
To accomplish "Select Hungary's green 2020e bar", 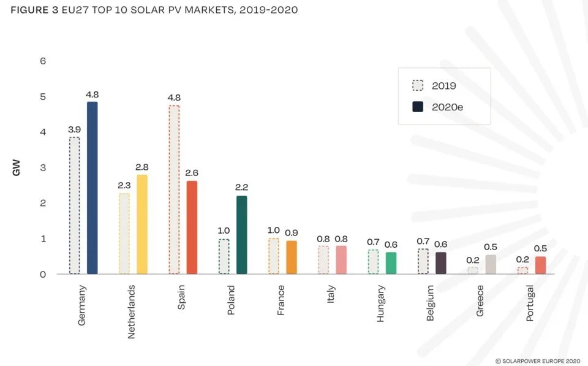I will tap(391, 263).
